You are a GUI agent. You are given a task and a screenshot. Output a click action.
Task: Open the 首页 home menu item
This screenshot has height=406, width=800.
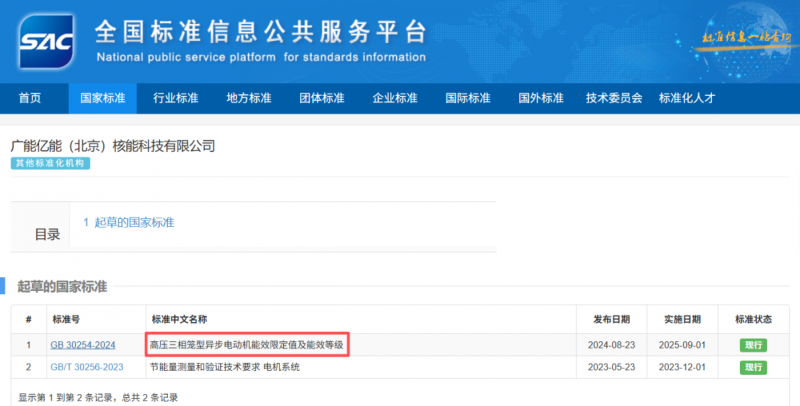tap(30, 98)
